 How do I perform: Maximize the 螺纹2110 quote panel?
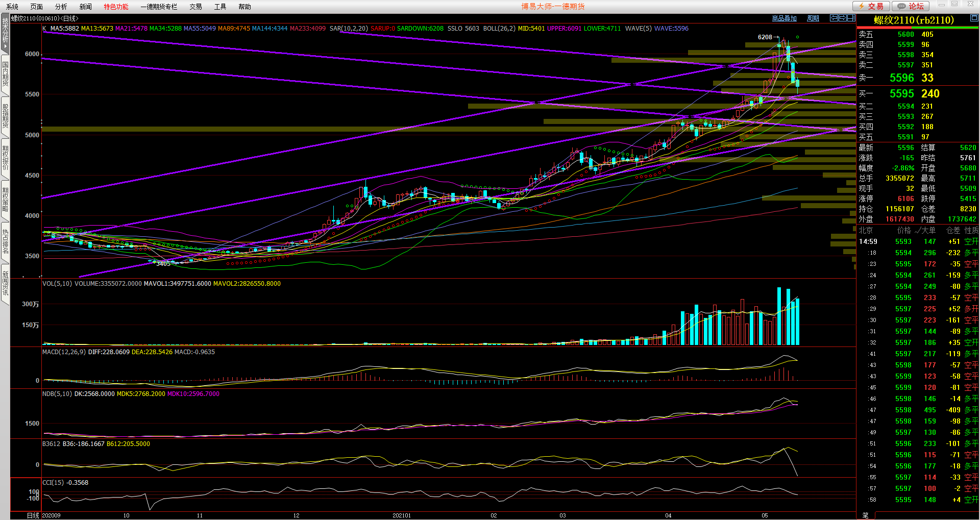pos(974,18)
